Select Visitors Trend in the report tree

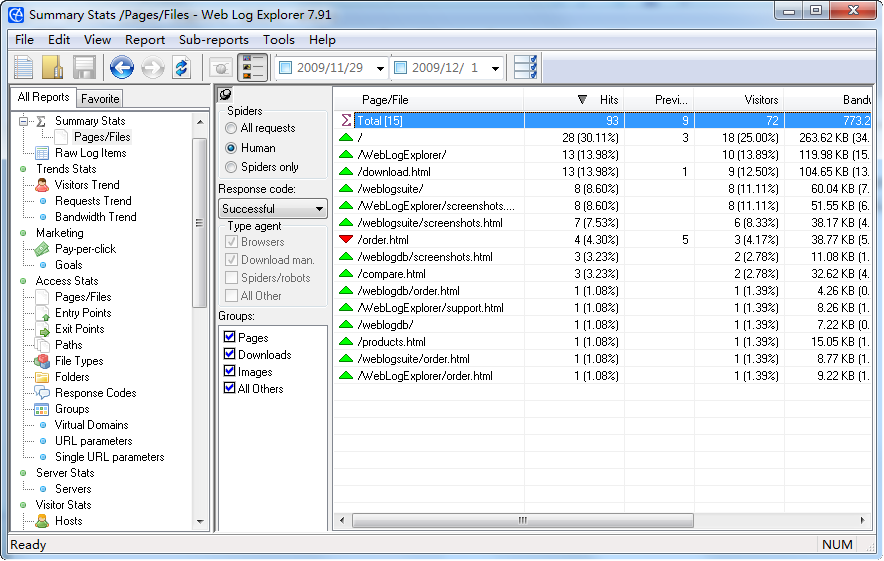[x=87, y=185]
